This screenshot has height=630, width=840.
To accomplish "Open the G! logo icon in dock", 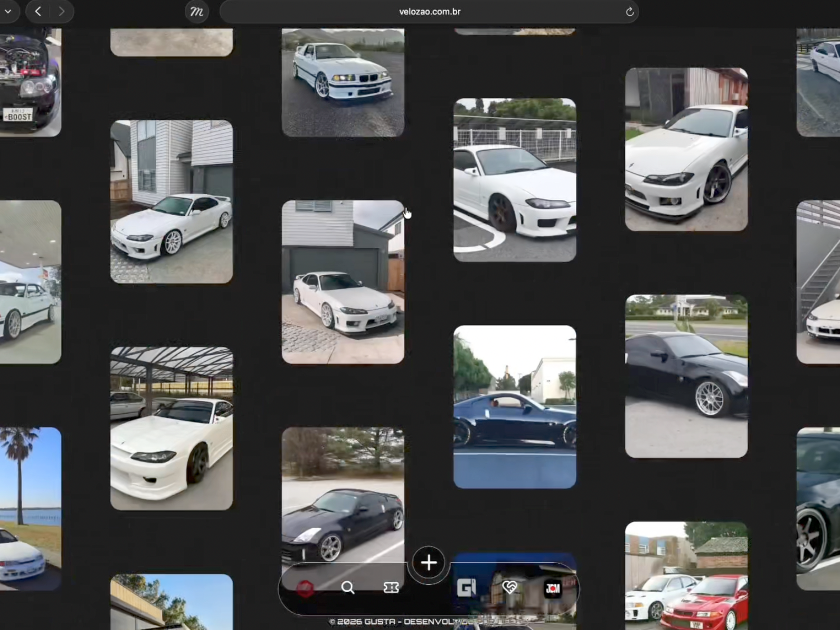I will point(466,587).
